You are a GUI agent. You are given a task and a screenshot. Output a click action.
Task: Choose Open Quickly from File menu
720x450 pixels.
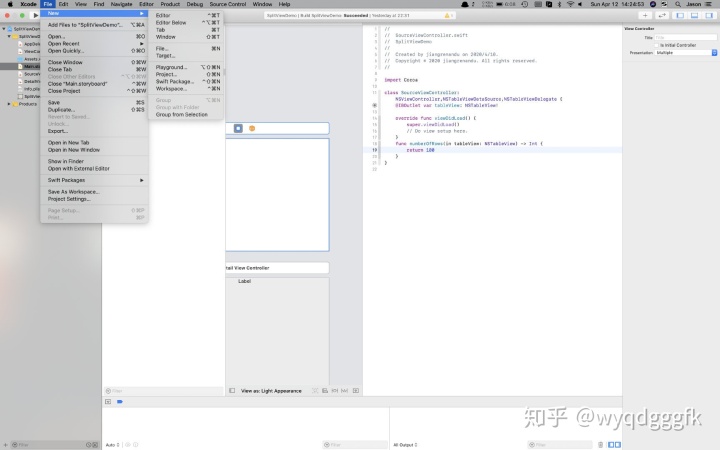point(94,51)
